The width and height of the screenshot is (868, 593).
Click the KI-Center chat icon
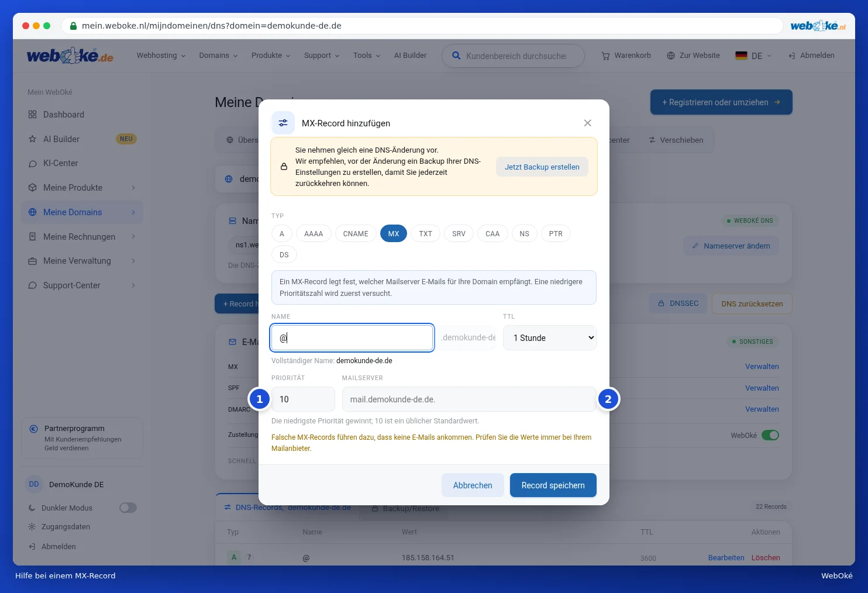point(32,163)
